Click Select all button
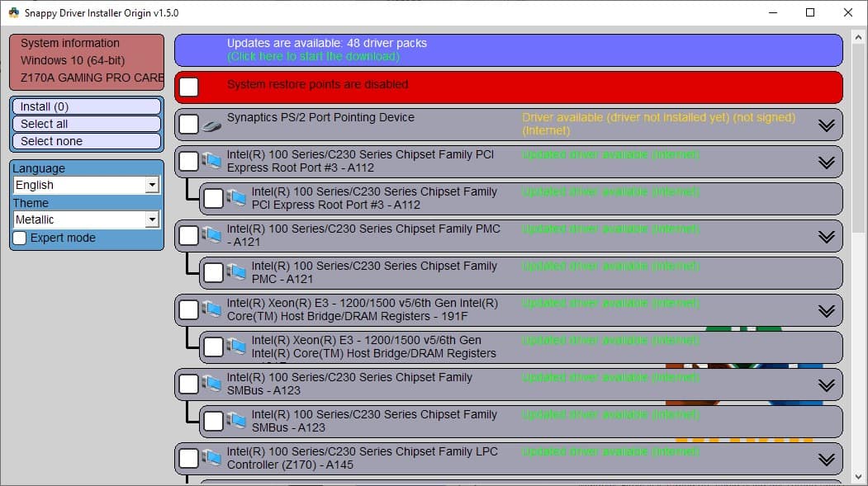Viewport: 868px width, 486px height. (87, 124)
